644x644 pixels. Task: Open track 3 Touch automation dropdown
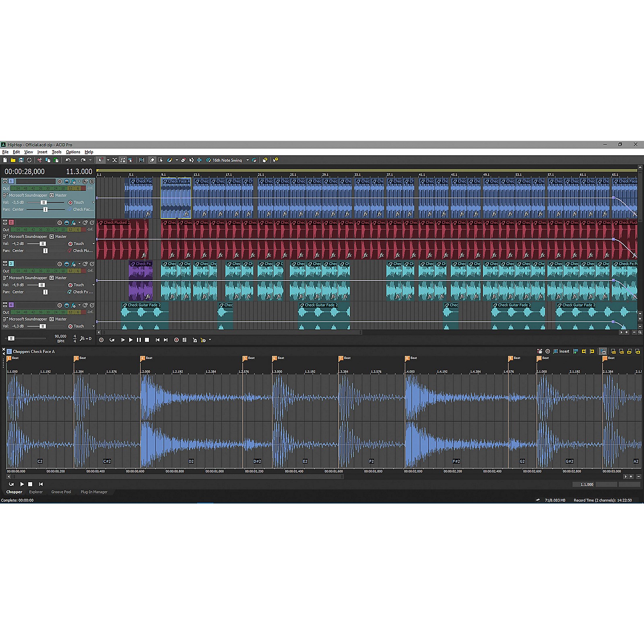coord(93,285)
